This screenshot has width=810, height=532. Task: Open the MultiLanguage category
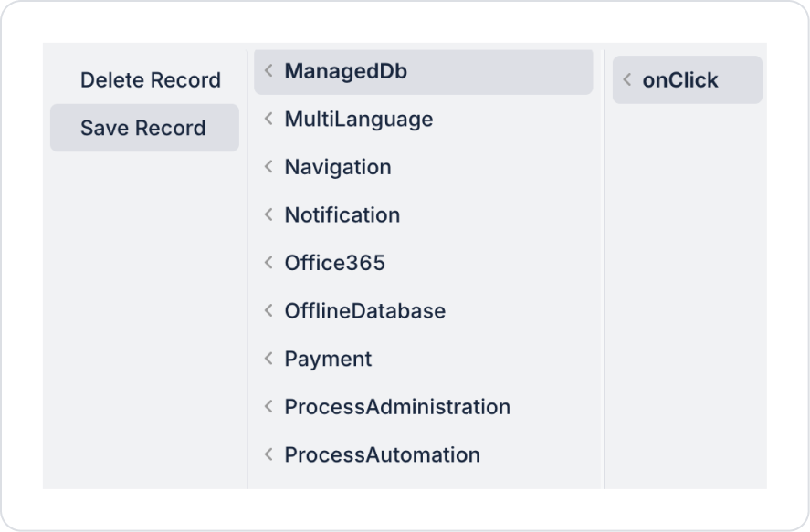click(358, 119)
